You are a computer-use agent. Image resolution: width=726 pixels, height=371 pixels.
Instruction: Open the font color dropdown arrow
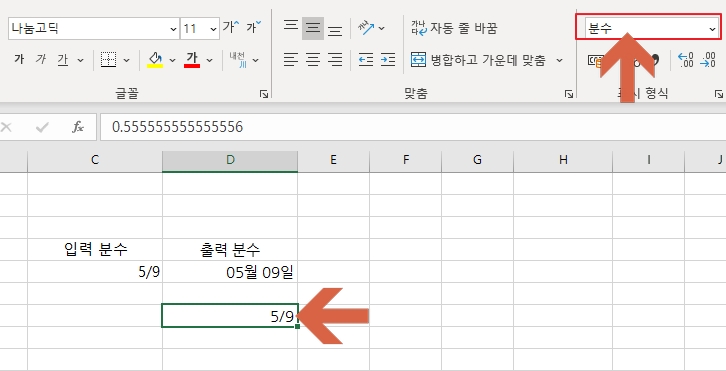click(x=209, y=60)
